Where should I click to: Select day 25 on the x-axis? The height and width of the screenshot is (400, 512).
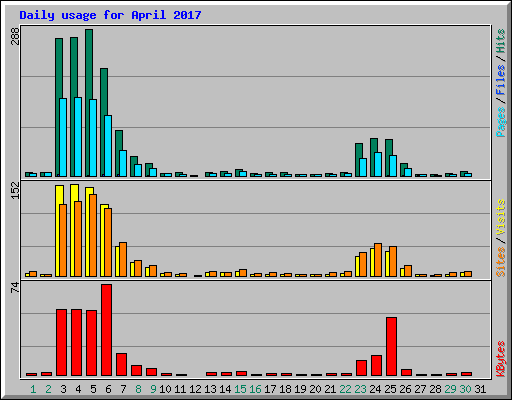[390, 389]
